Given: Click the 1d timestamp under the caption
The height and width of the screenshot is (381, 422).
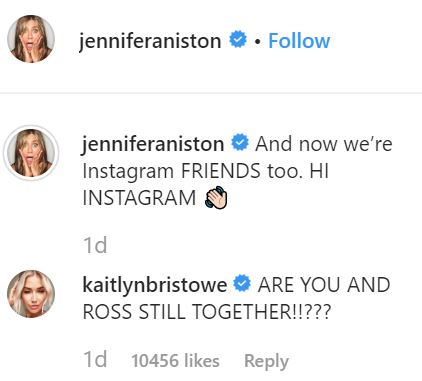Looking at the screenshot, I should (x=95, y=245).
